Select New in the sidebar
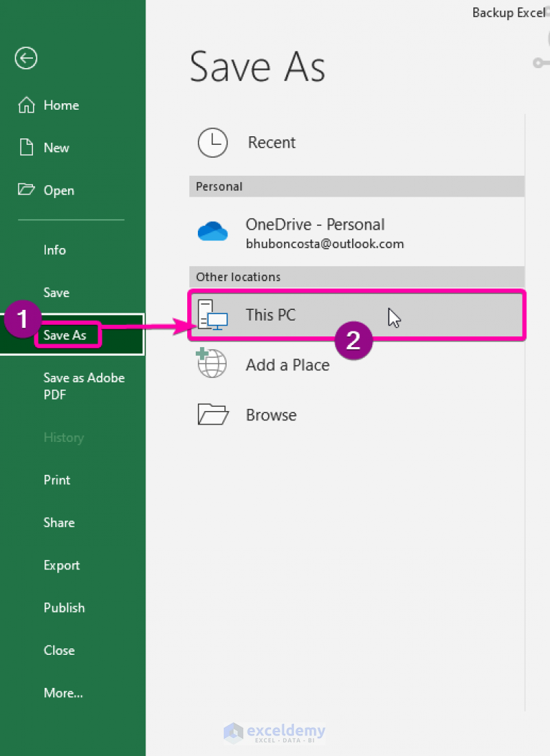Viewport: 550px width, 756px height. (57, 148)
